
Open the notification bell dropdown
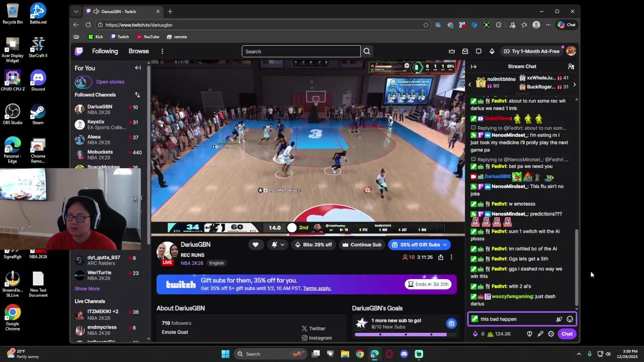(278, 245)
